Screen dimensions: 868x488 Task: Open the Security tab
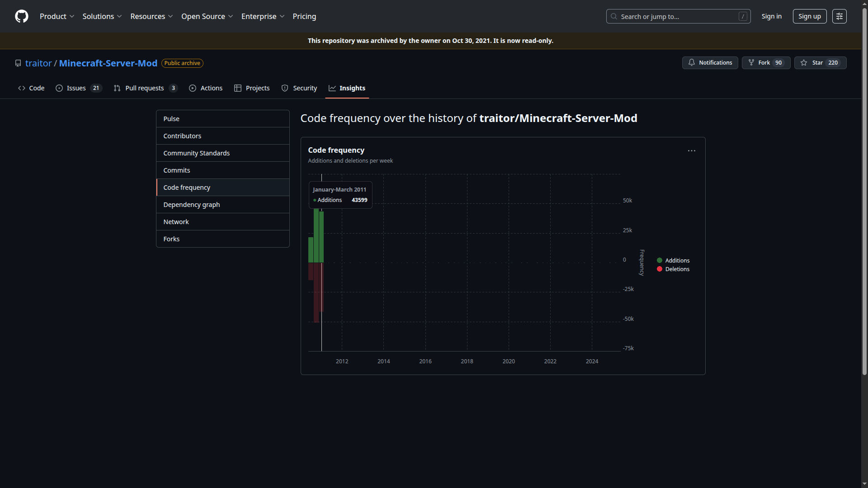coord(299,88)
